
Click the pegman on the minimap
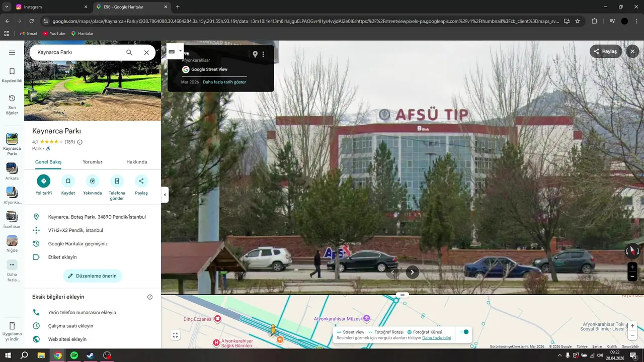click(273, 330)
